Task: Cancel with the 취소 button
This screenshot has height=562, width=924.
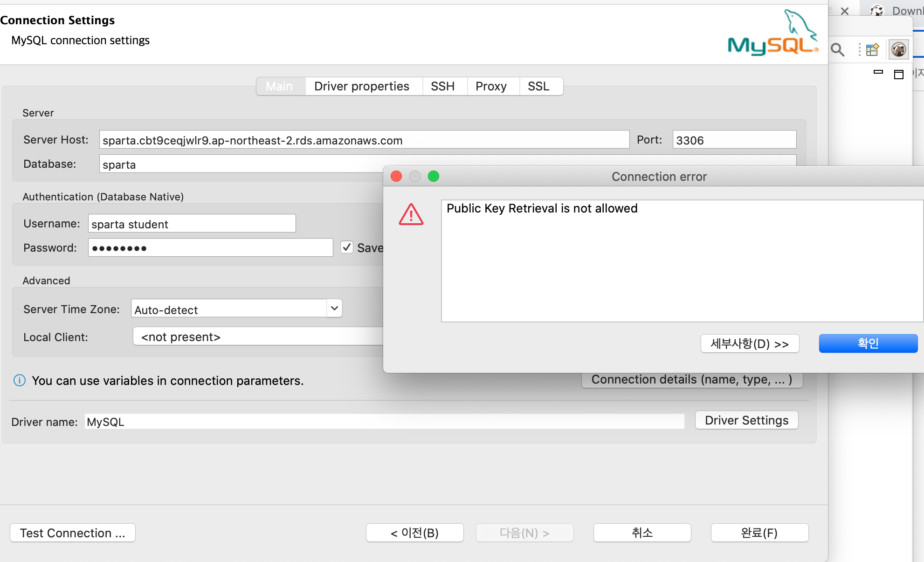Action: coord(642,533)
